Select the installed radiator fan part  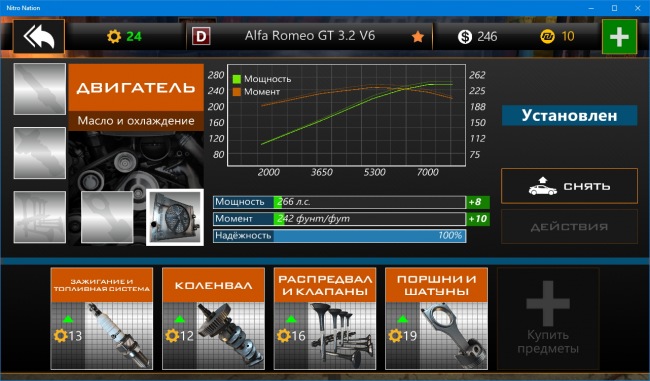175,217
